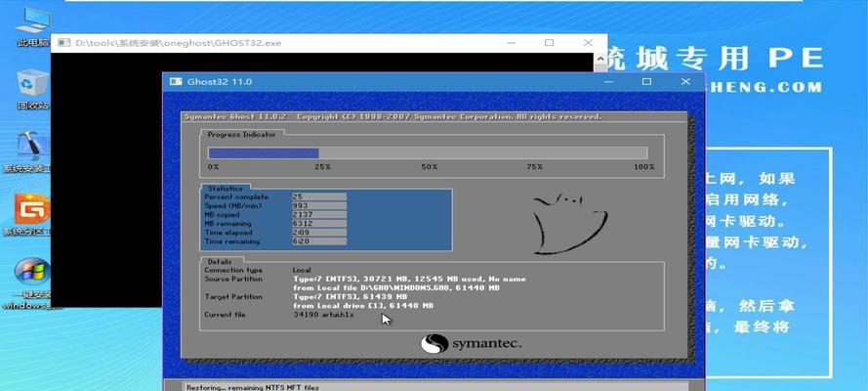868x391 pixels.
Task: Click the 'Current file' value 34190
Action: pos(323,315)
